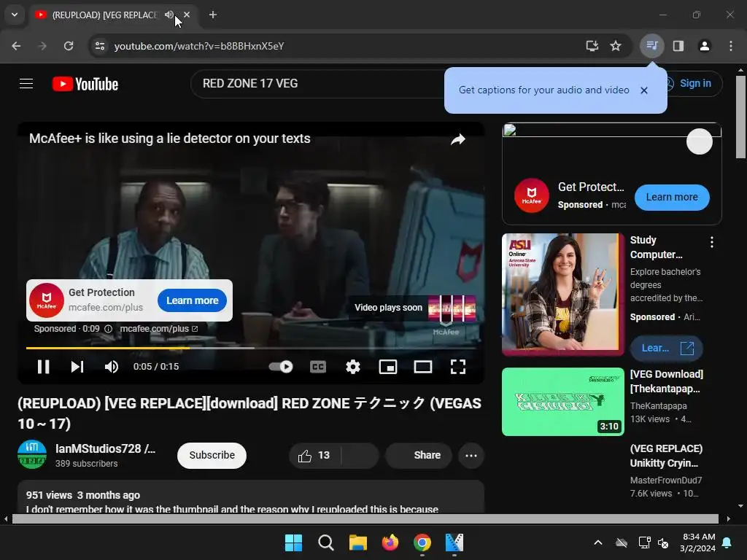
Task: Open mcafee.com/plus sponsored link
Action: point(158,329)
